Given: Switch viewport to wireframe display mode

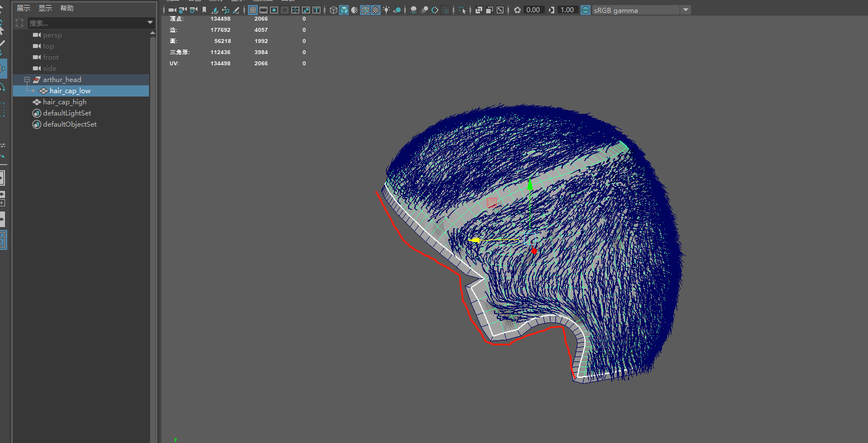Looking at the screenshot, I should (333, 9).
